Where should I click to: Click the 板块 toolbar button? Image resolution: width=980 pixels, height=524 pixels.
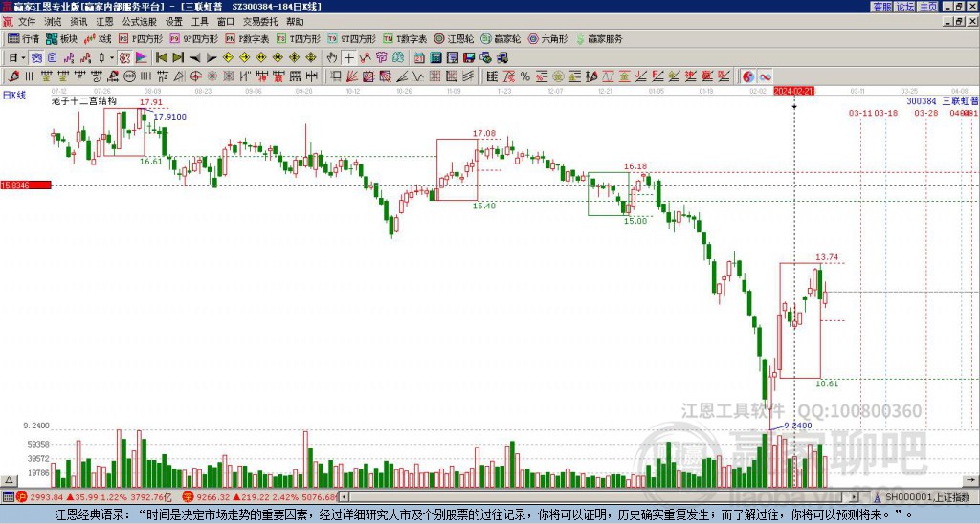[62, 38]
